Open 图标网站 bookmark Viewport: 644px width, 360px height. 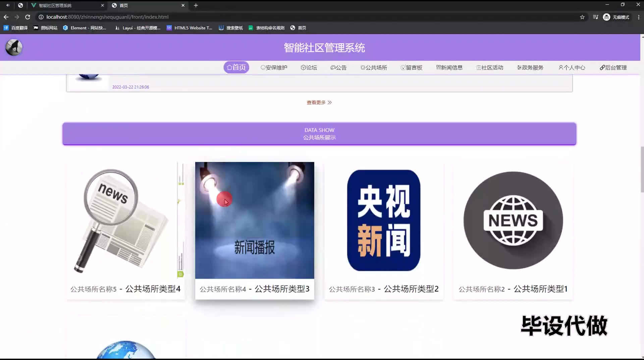[45, 28]
